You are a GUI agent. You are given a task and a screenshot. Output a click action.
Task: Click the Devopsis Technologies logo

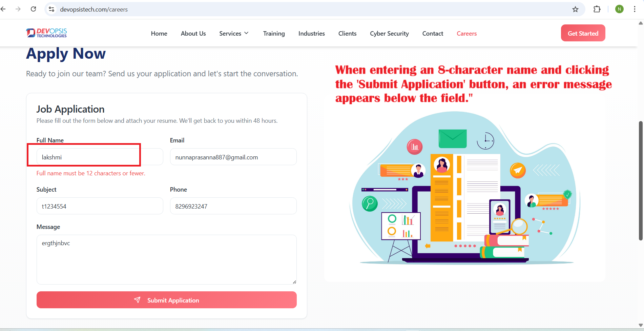click(46, 33)
